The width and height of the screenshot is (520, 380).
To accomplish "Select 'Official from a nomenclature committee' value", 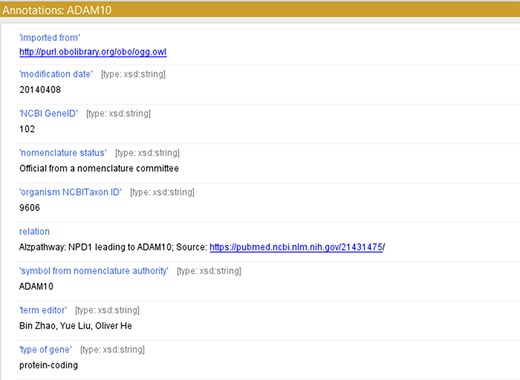I will (x=99, y=168).
